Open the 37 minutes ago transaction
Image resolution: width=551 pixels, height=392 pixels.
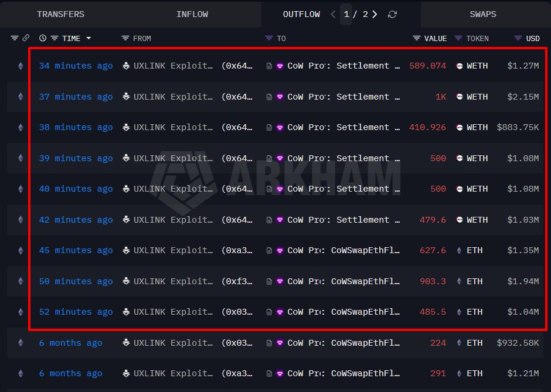pos(76,97)
